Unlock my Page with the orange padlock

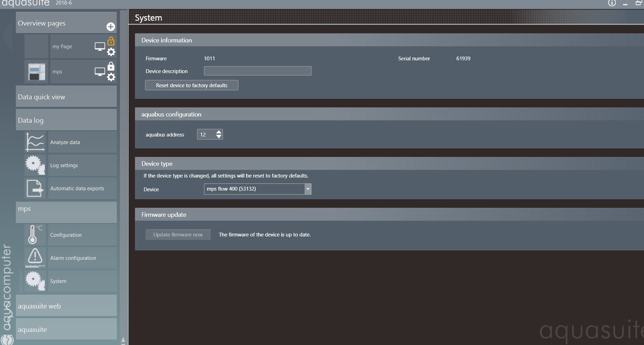point(111,41)
